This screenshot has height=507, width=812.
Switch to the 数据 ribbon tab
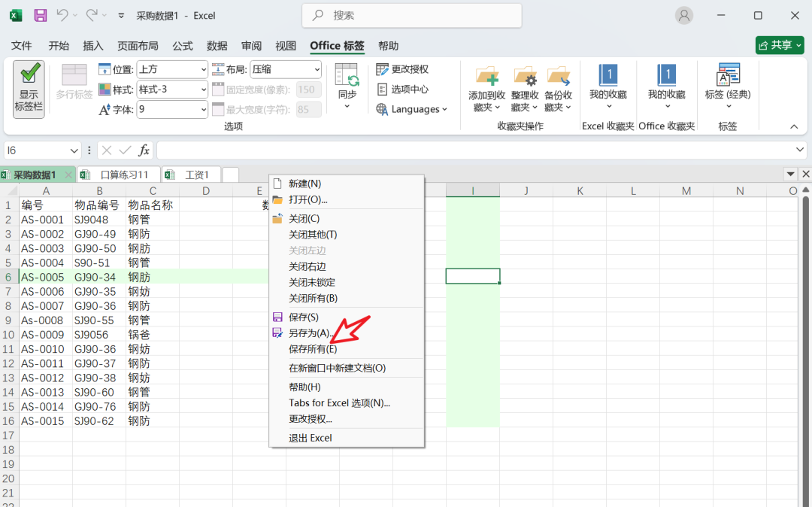tap(217, 46)
